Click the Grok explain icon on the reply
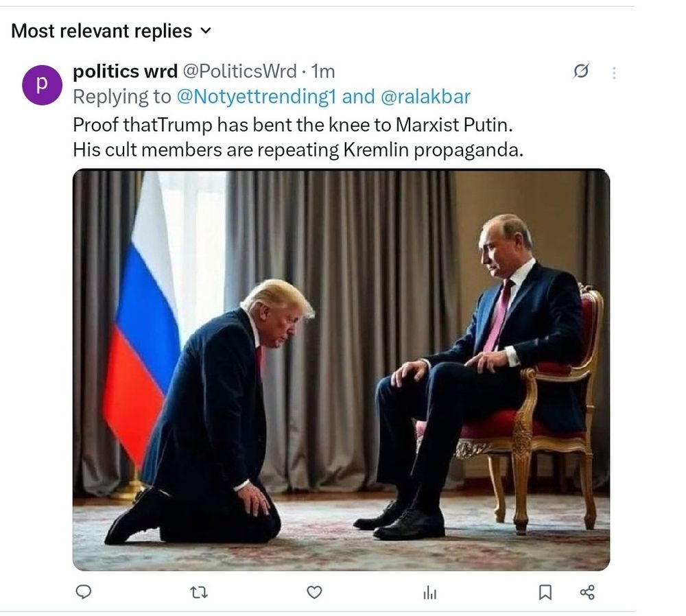Image resolution: width=686 pixels, height=616 pixels. coord(580,71)
